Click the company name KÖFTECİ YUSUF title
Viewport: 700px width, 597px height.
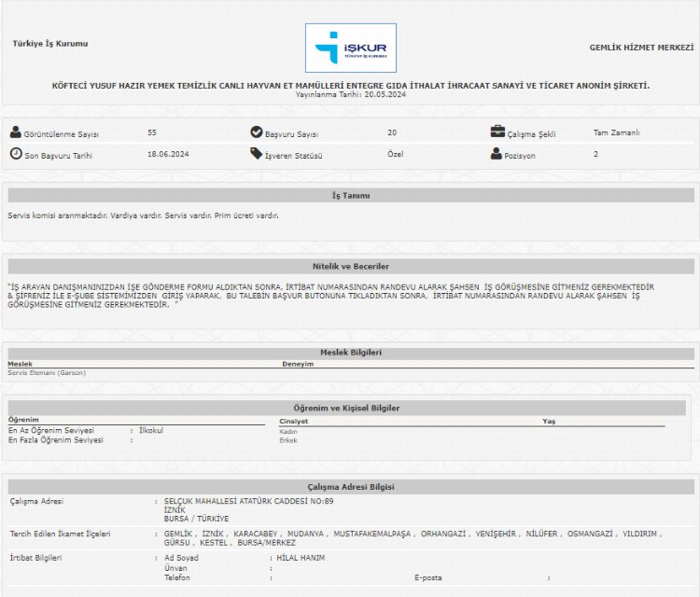tap(350, 86)
